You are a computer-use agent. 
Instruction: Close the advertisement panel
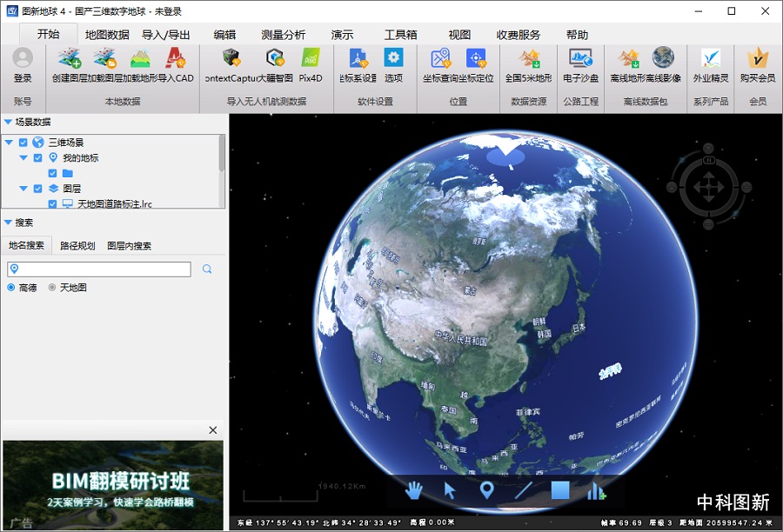point(213,430)
